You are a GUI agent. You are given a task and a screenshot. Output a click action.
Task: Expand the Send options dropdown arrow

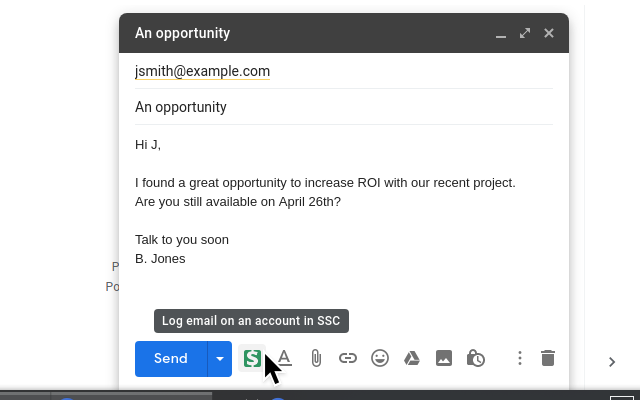point(220,359)
